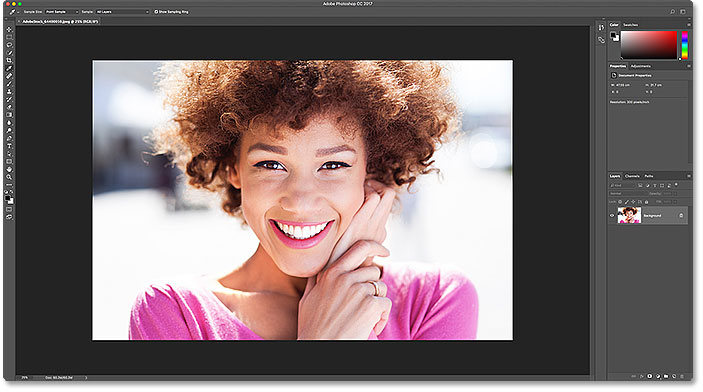Click the Background layer's lock icon
The width and height of the screenshot is (703, 392).
(681, 215)
